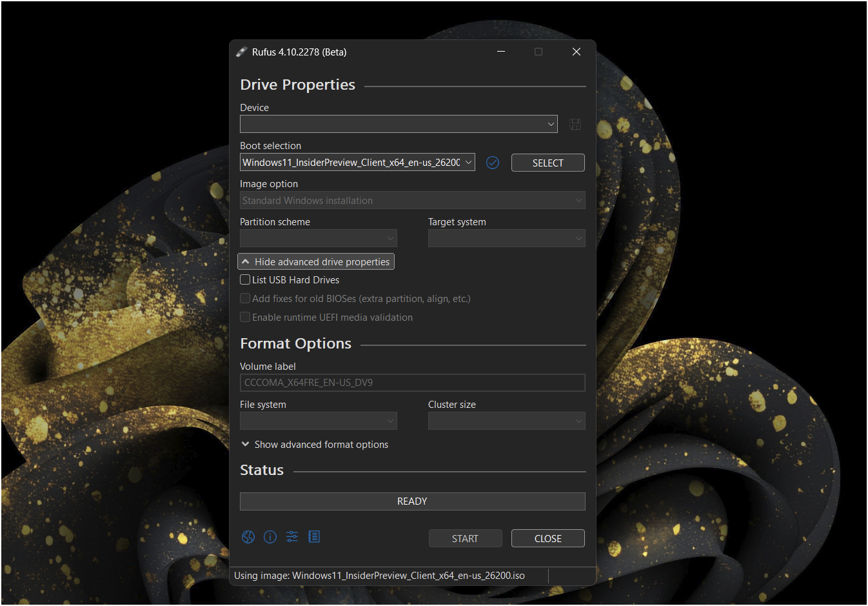The width and height of the screenshot is (868, 606).
Task: Open the Boot selection dropdown
Action: coord(357,163)
